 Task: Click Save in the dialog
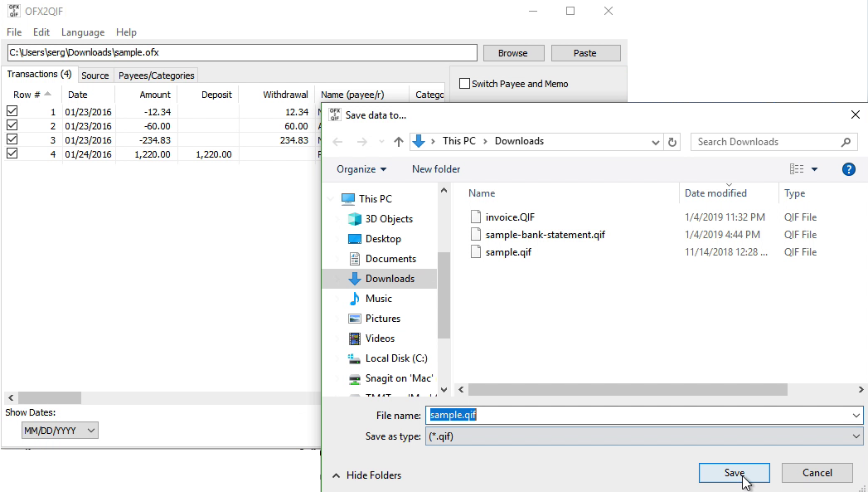pos(734,473)
